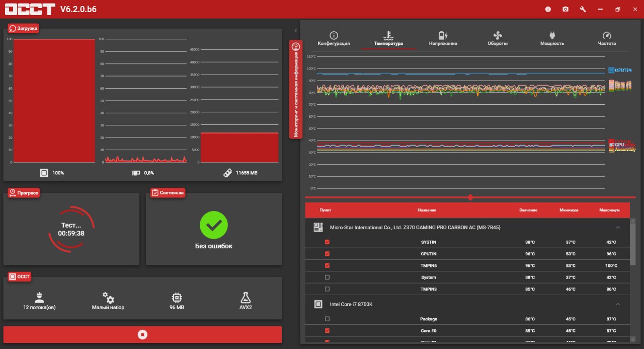
Task: Click the OCCT panel header label
Action: [20, 276]
